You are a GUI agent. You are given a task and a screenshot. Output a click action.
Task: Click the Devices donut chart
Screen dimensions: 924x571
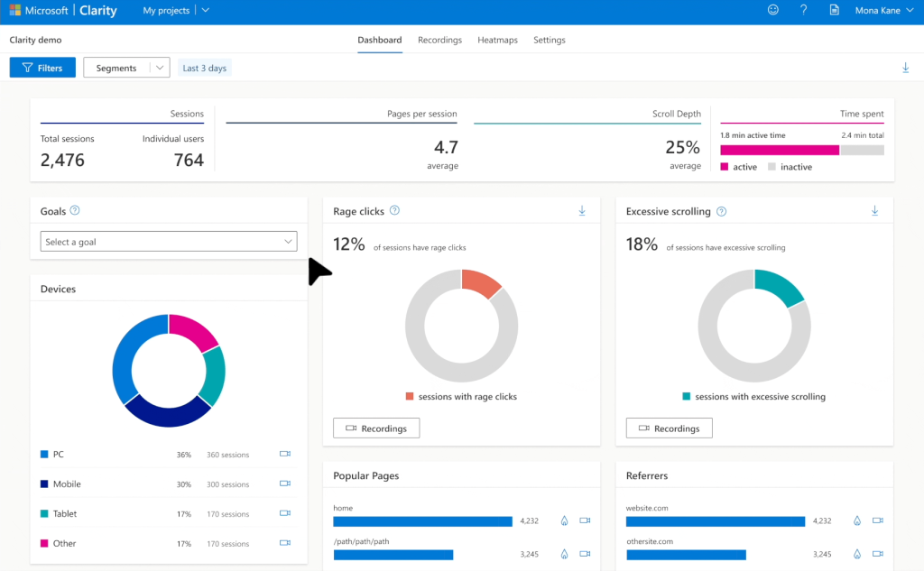[x=169, y=371]
